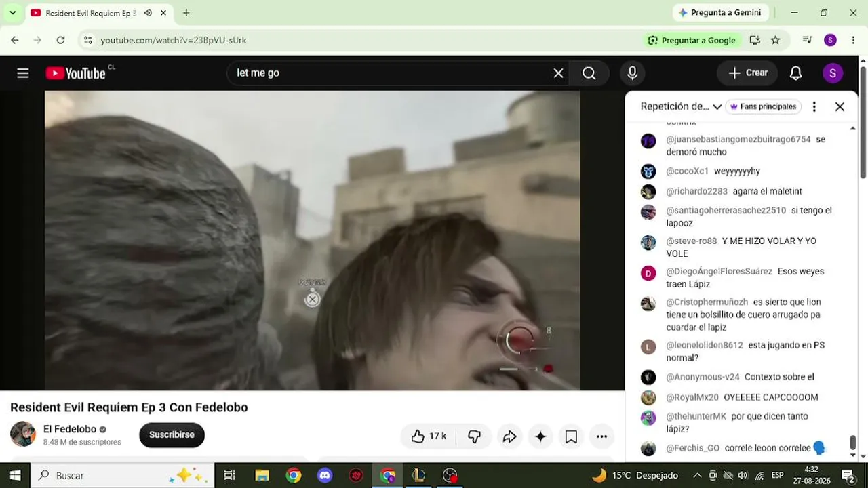
Task: Click the 'Fans principales' badge
Action: pos(764,106)
